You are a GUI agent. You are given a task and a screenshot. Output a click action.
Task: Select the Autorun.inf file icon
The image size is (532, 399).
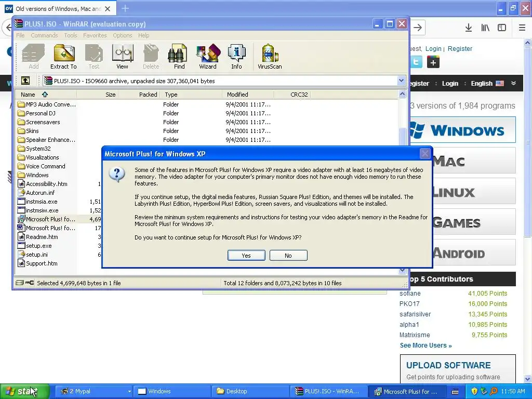pyautogui.click(x=21, y=193)
